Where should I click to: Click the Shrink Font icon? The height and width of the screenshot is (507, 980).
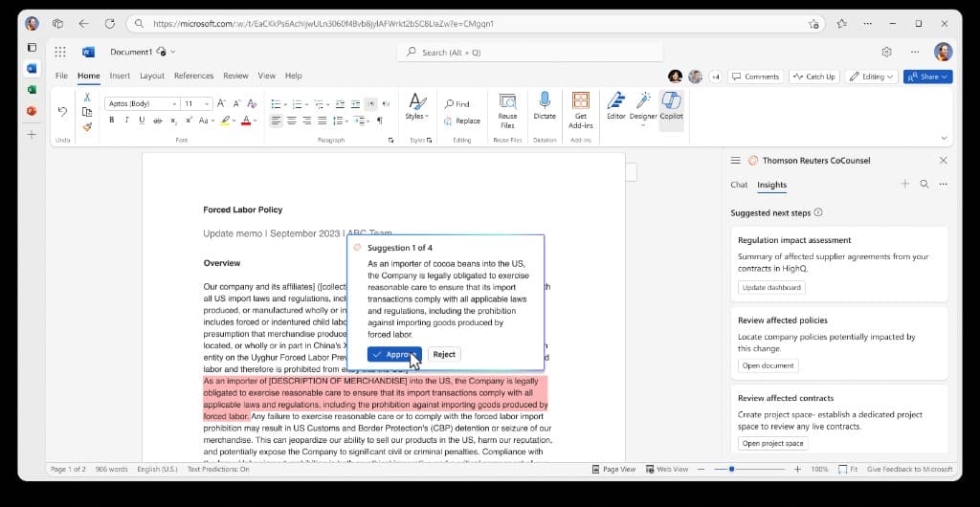click(x=237, y=103)
